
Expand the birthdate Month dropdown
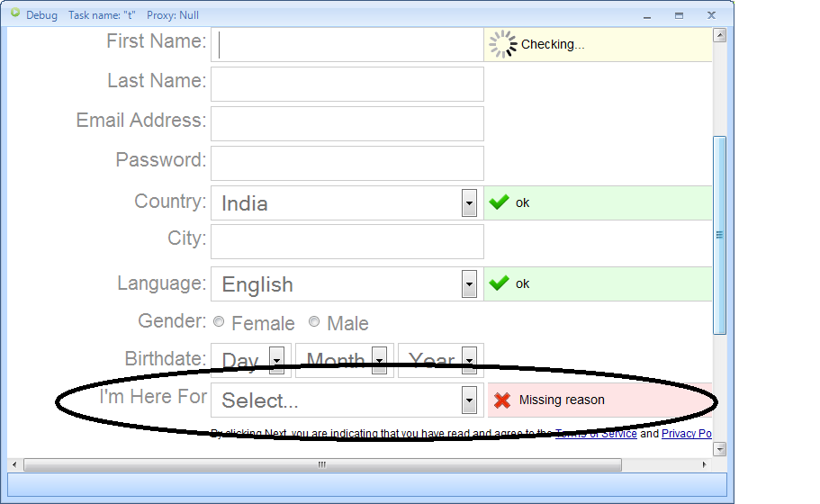(379, 361)
